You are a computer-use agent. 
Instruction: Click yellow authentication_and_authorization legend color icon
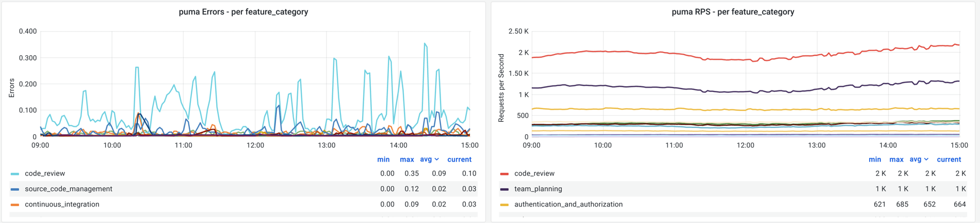tap(504, 205)
